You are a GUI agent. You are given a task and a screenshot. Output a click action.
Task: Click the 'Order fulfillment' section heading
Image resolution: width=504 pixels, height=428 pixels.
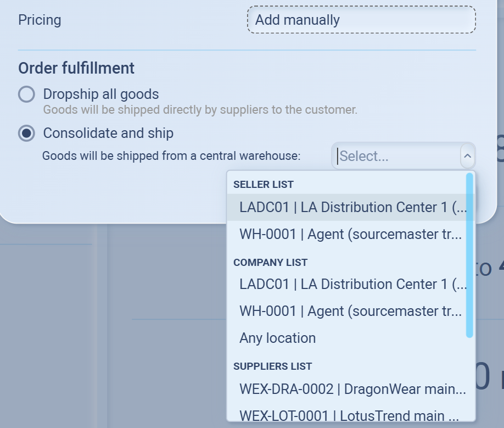(x=76, y=68)
